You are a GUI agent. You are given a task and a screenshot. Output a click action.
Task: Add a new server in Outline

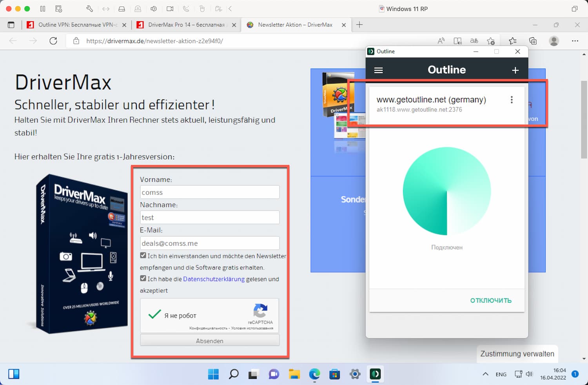(x=515, y=70)
